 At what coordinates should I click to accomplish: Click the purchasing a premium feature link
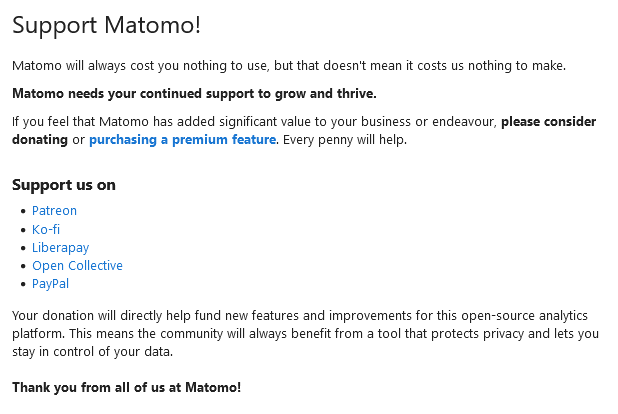click(x=182, y=140)
